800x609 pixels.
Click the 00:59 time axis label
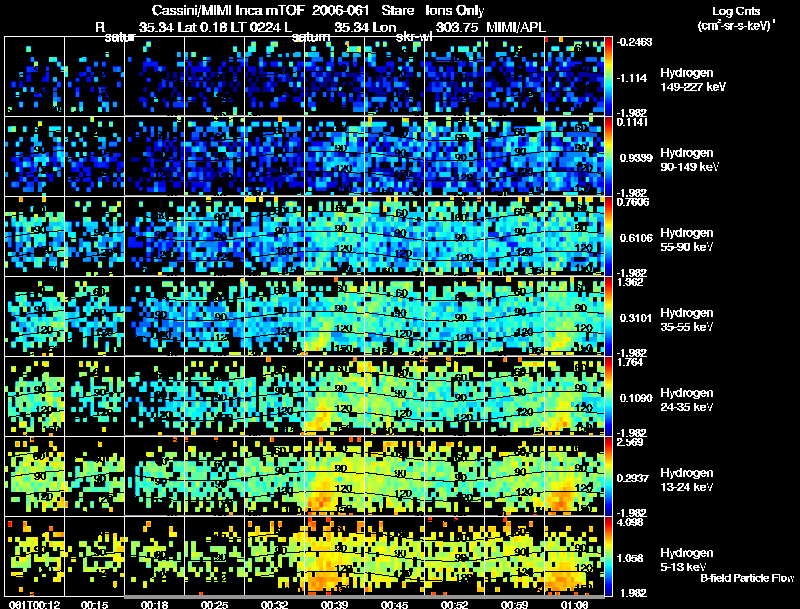click(x=514, y=604)
